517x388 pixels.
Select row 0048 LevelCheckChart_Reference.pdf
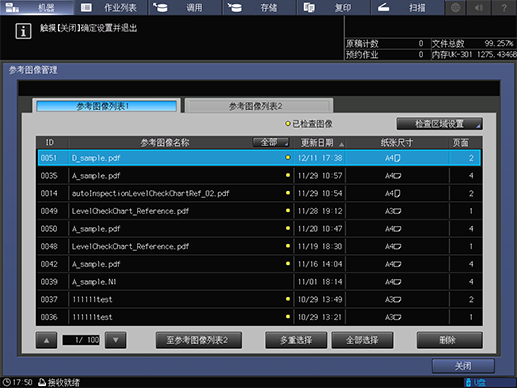[x=259, y=246]
